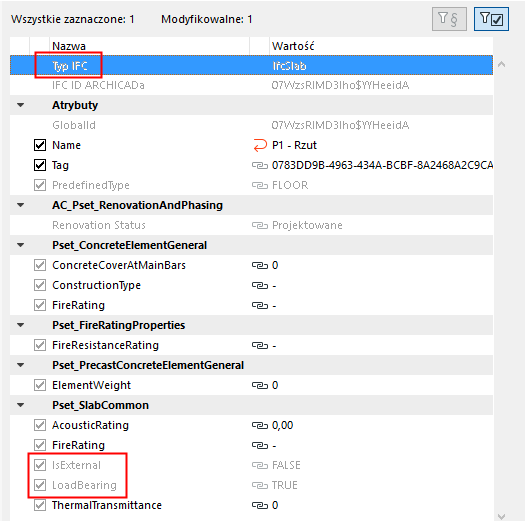Image resolution: width=525 pixels, height=521 pixels.
Task: Toggle the ElementWeight checkbox
Action: coord(40,385)
